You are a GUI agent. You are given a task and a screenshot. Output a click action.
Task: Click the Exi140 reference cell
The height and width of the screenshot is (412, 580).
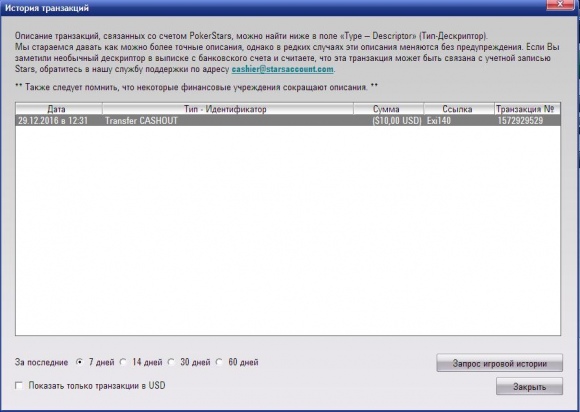pos(439,121)
